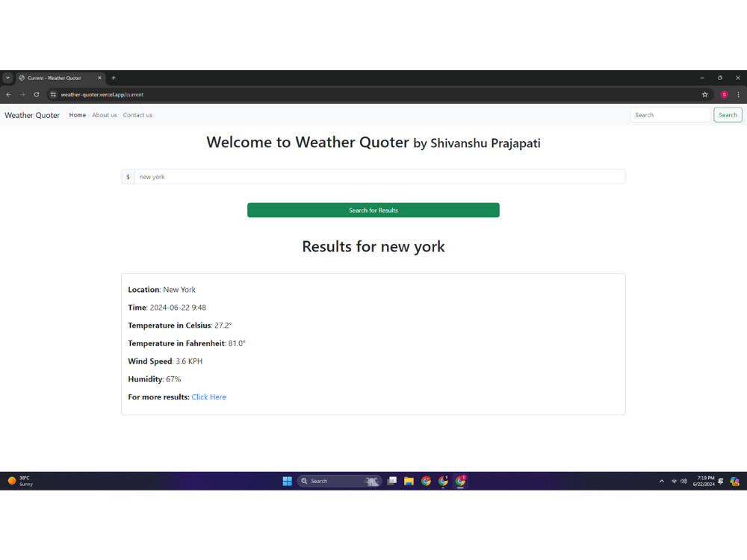Bookmark this page with the star icon
The height and width of the screenshot is (560, 747).
(704, 94)
